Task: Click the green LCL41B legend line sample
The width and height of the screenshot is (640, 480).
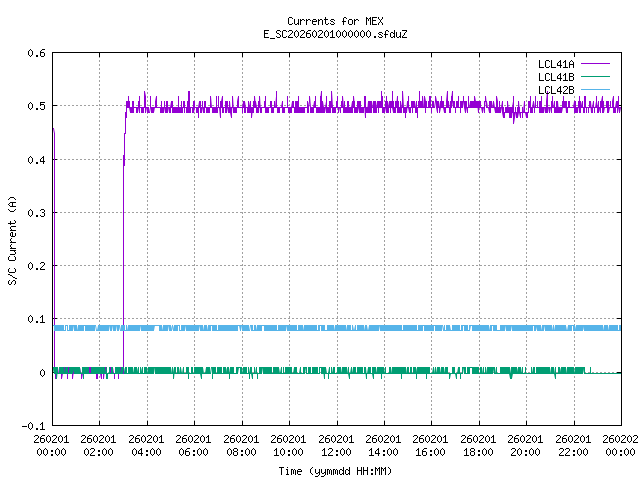Action: [x=597, y=77]
